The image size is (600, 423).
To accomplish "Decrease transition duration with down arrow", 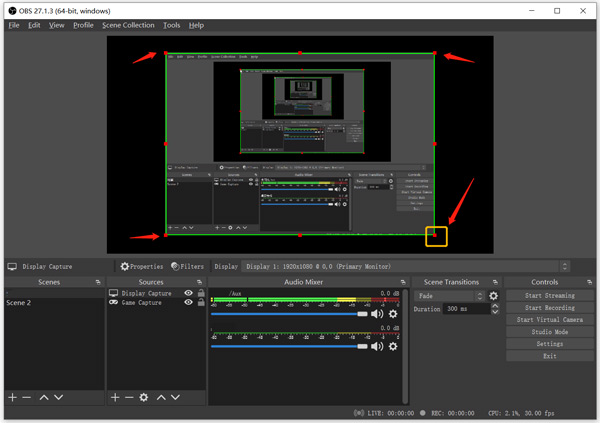I will pyautogui.click(x=495, y=312).
